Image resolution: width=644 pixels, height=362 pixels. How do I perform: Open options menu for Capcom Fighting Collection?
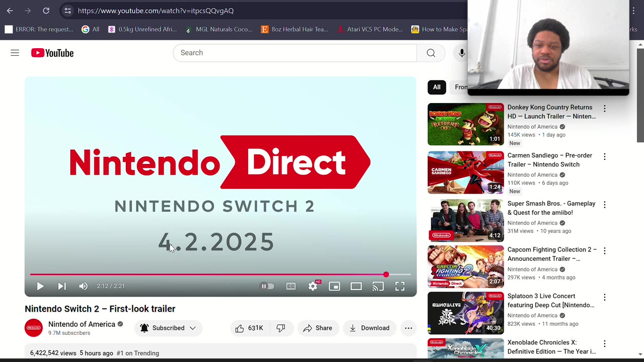coord(604,251)
